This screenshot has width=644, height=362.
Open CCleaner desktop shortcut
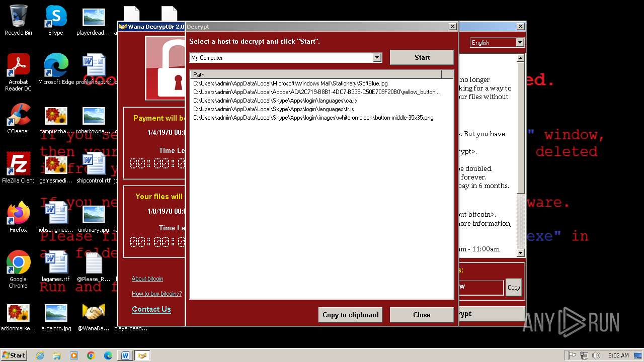coord(18,119)
